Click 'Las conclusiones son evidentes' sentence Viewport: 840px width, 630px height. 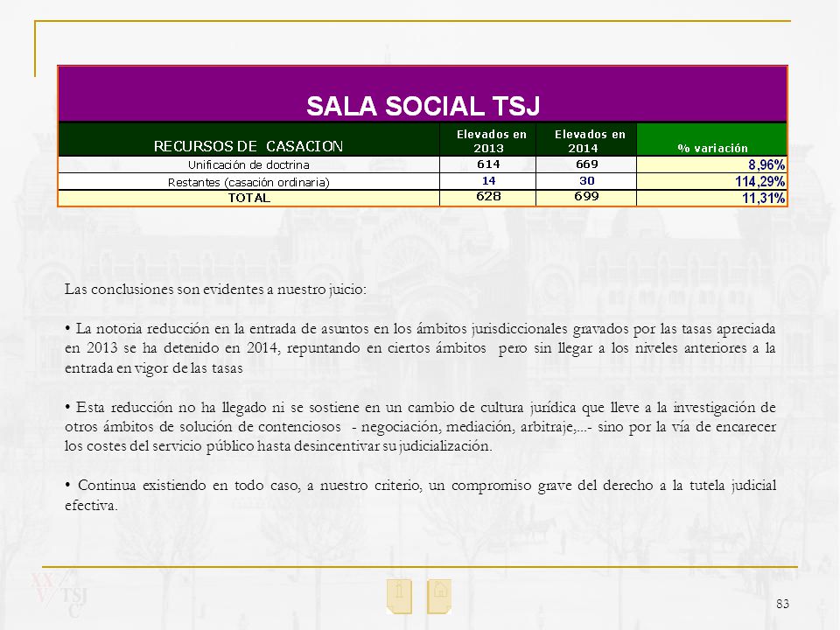click(x=215, y=290)
